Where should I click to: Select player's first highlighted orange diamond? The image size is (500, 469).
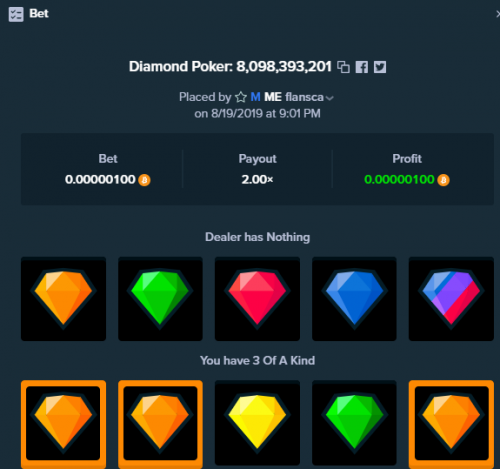[63, 423]
